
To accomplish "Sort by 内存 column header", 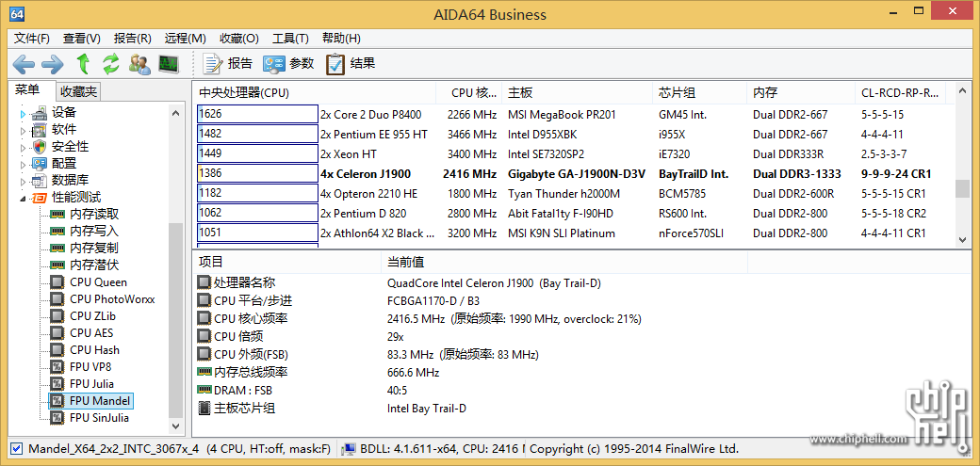I will (800, 93).
